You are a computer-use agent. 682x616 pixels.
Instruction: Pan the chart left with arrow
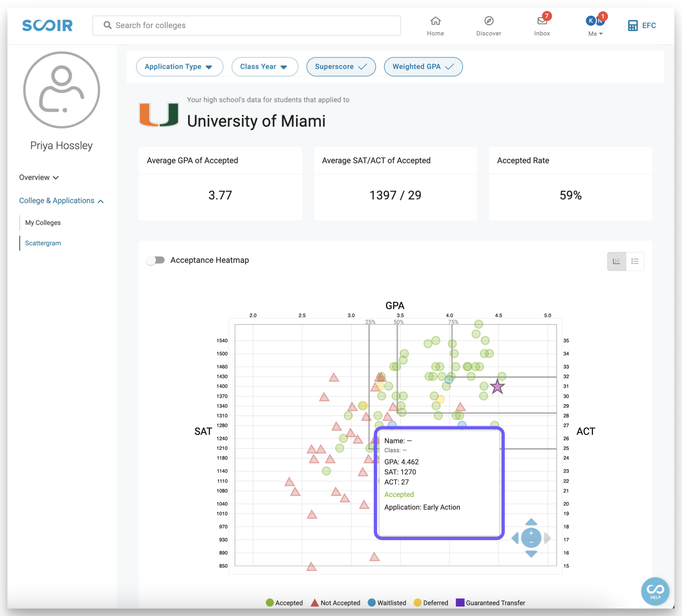(515, 538)
